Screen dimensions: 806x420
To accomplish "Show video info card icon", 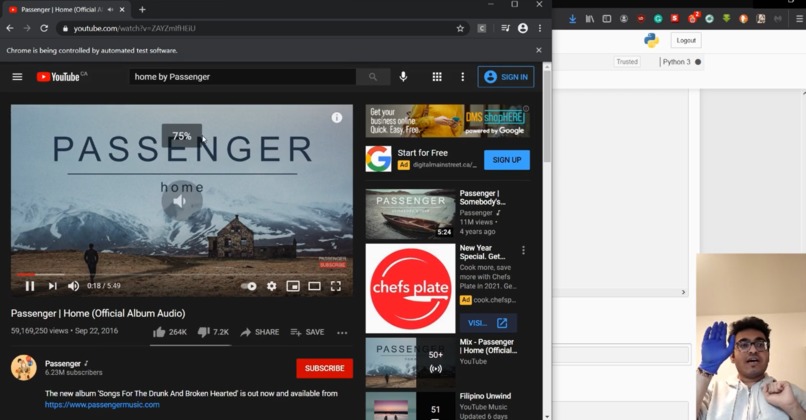I will tap(337, 118).
